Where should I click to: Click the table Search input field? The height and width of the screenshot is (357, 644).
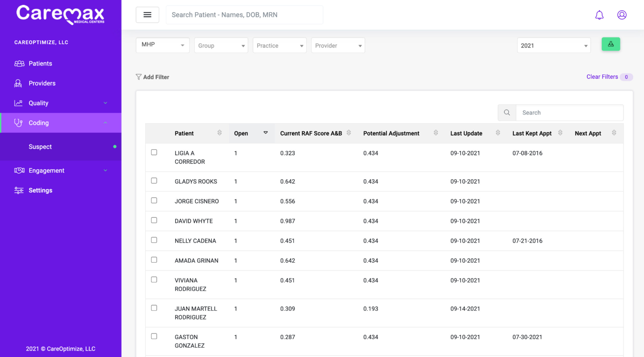pos(570,112)
